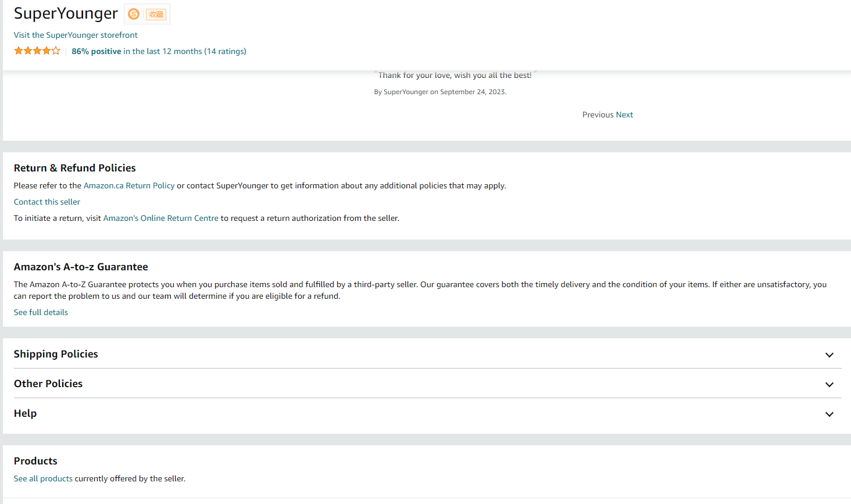This screenshot has width=851, height=504.
Task: Click the Other Policies heading
Action: [48, 384]
